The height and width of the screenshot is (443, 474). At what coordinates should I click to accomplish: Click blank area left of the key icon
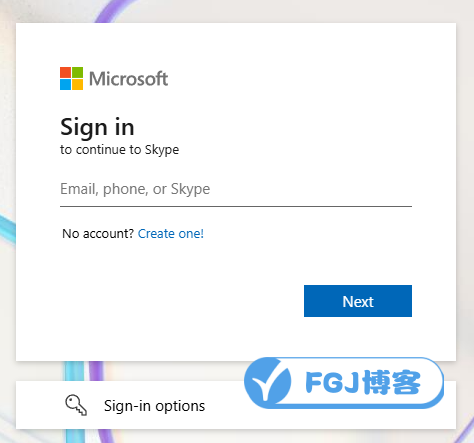click(x=40, y=405)
